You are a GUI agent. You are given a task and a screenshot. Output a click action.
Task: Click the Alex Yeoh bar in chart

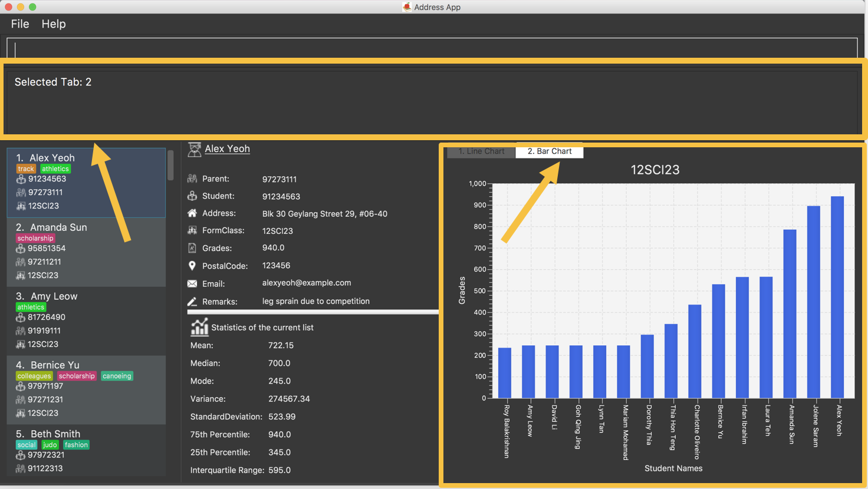[837, 298]
